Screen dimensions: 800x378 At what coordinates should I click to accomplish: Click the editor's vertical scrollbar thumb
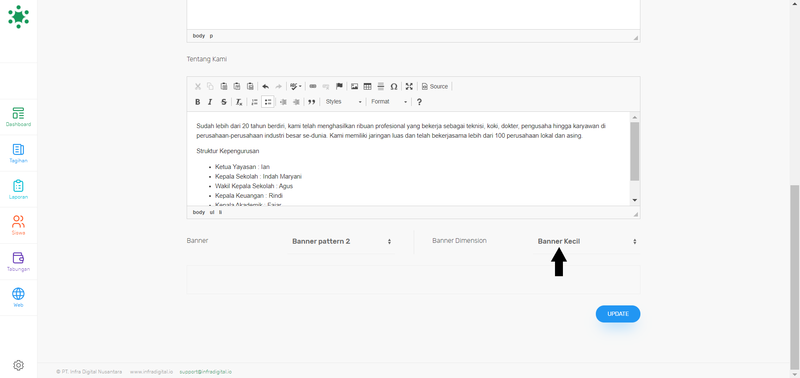(635, 151)
